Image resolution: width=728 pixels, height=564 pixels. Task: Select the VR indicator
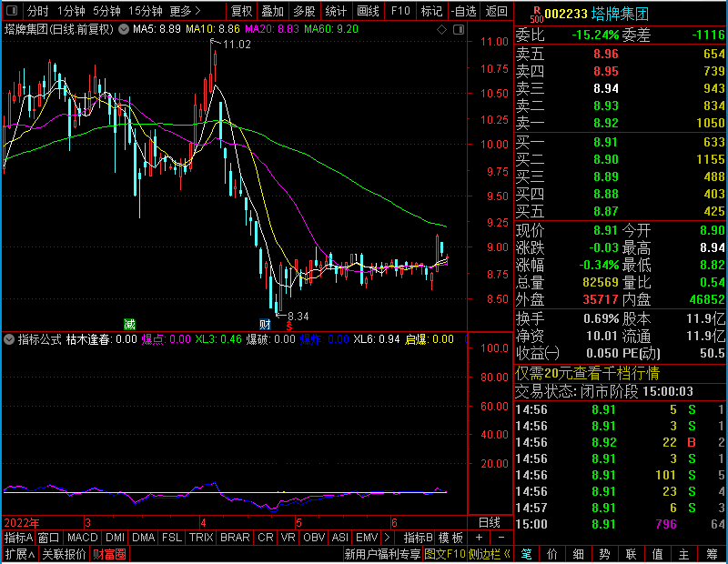coord(288,538)
